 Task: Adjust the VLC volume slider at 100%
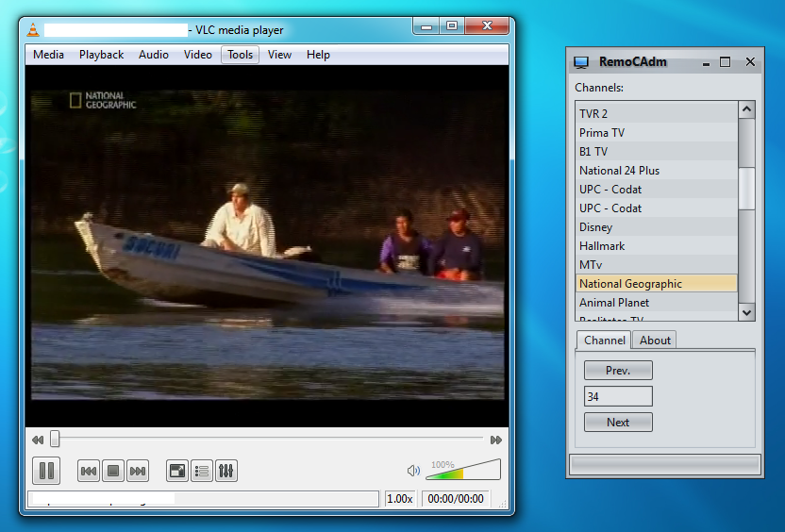coord(463,470)
